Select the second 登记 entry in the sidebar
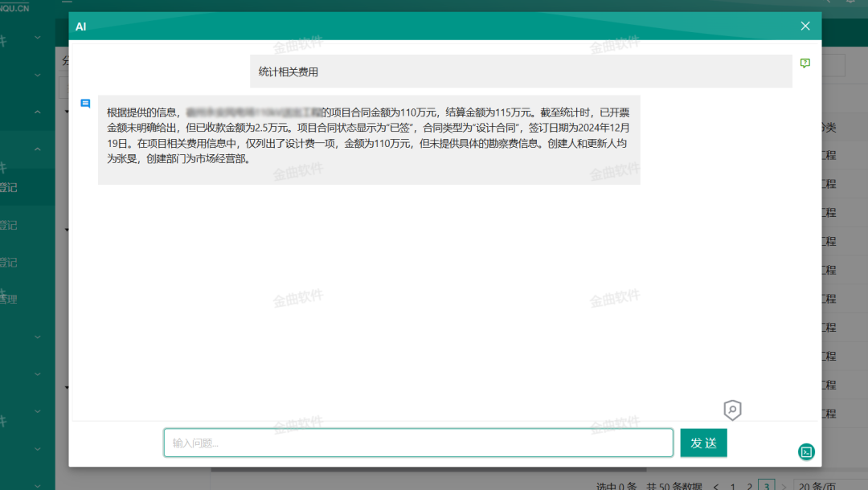 tap(6, 225)
